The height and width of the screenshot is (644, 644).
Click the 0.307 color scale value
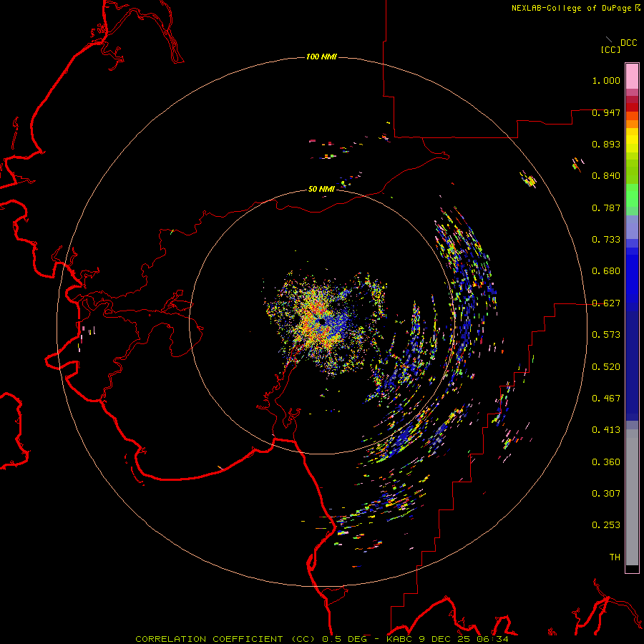(x=606, y=494)
